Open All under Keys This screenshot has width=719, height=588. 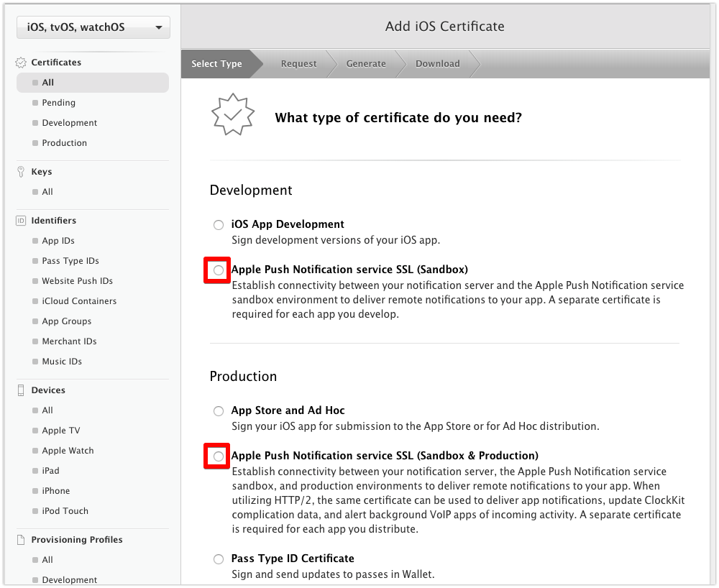47,192
